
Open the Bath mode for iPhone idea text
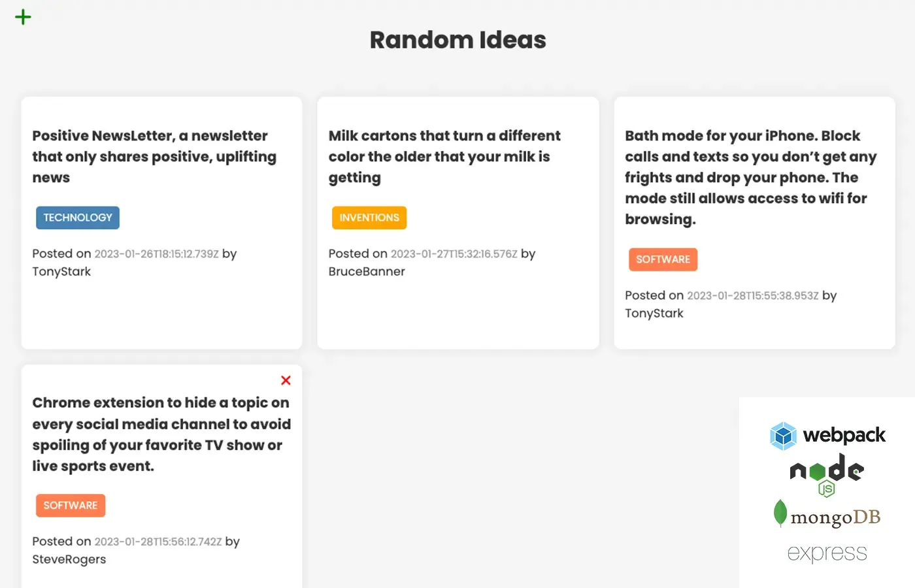tap(751, 178)
